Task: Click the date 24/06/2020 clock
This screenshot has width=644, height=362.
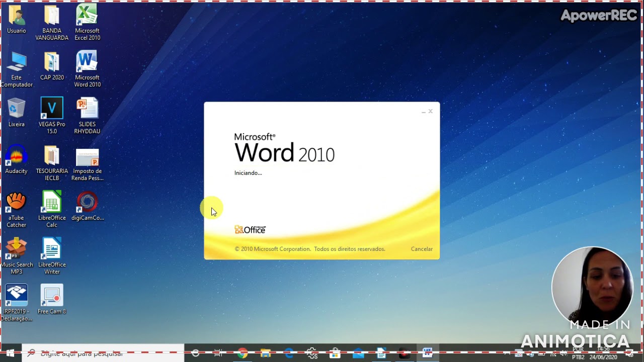Action: tap(603, 357)
